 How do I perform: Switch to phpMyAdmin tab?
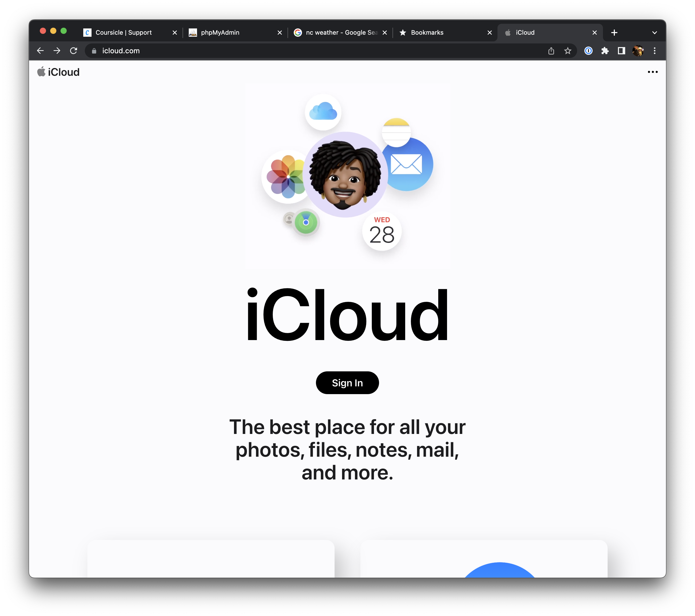(220, 33)
